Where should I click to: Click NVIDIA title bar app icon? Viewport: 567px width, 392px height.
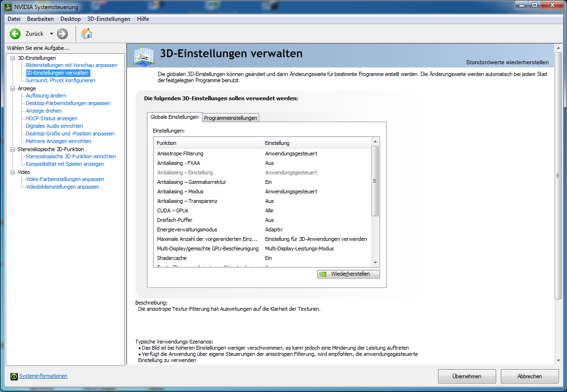point(8,7)
